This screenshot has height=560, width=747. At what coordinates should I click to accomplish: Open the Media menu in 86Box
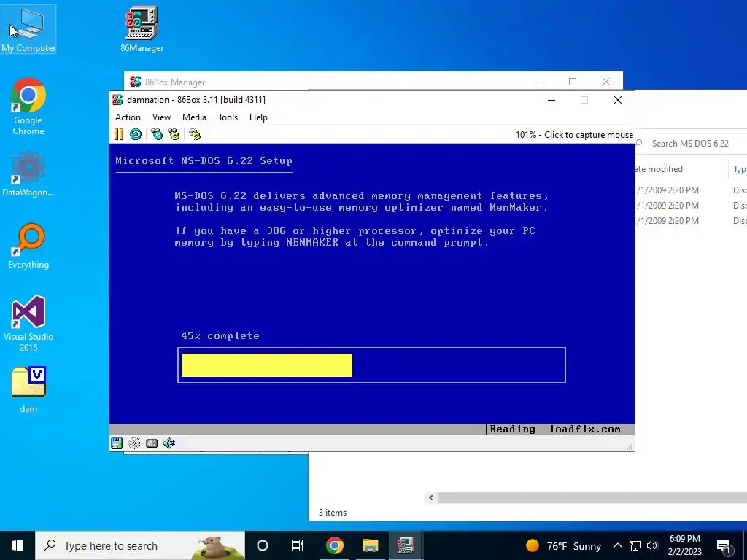(x=194, y=117)
